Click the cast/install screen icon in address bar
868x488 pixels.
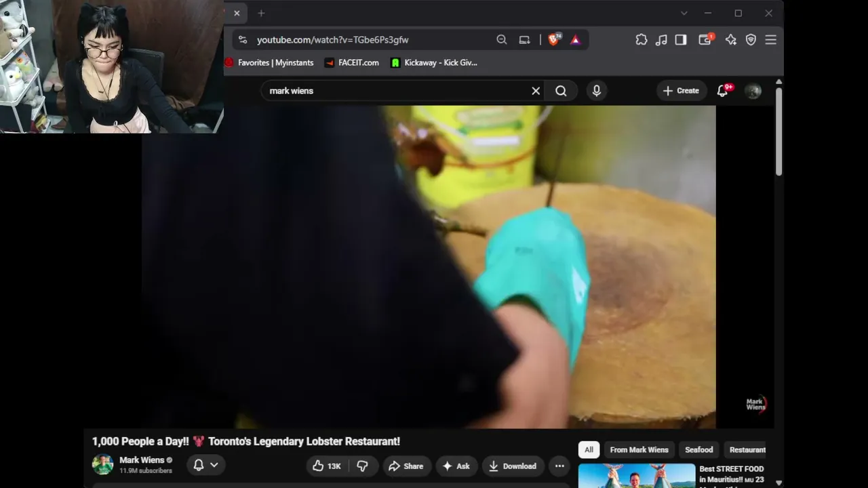pos(524,40)
